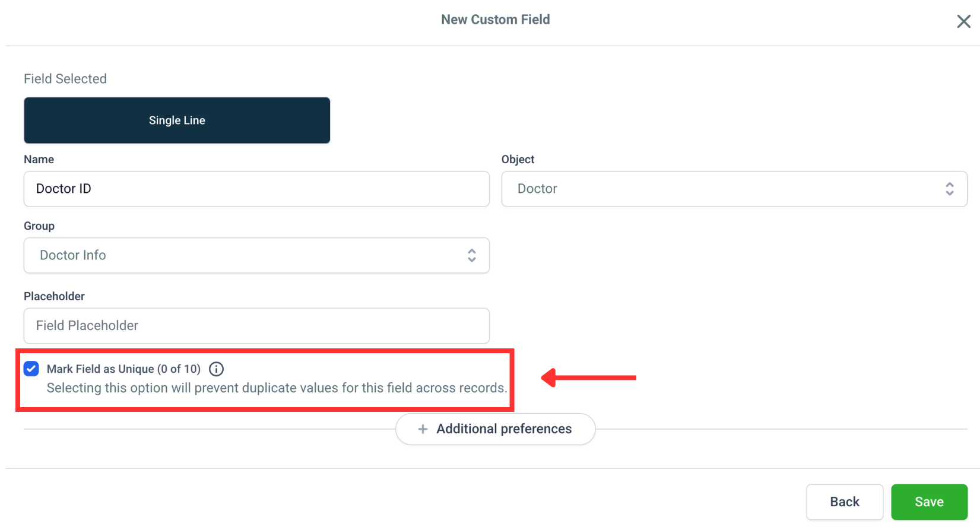Go back with the Back button
980x527 pixels.
point(844,502)
